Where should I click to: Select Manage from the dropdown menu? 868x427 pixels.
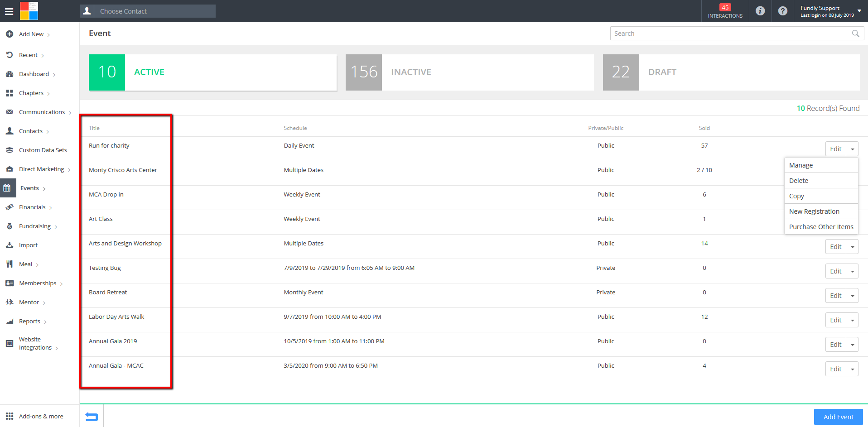pyautogui.click(x=821, y=165)
